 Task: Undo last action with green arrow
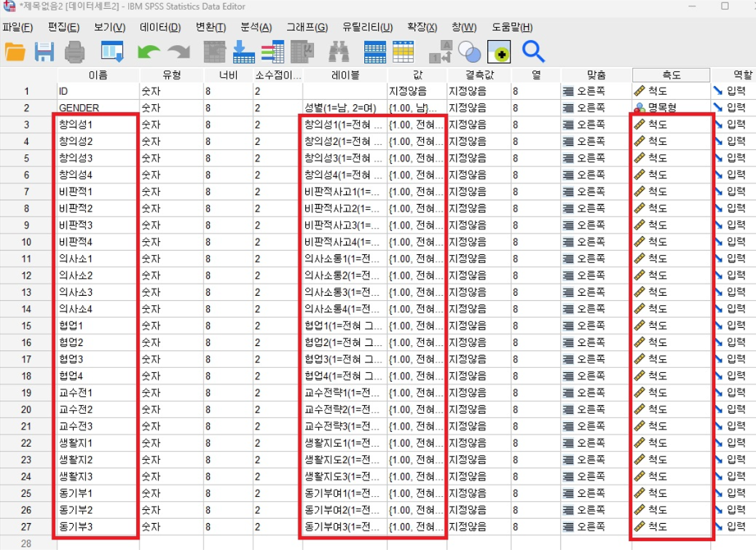coord(149,52)
